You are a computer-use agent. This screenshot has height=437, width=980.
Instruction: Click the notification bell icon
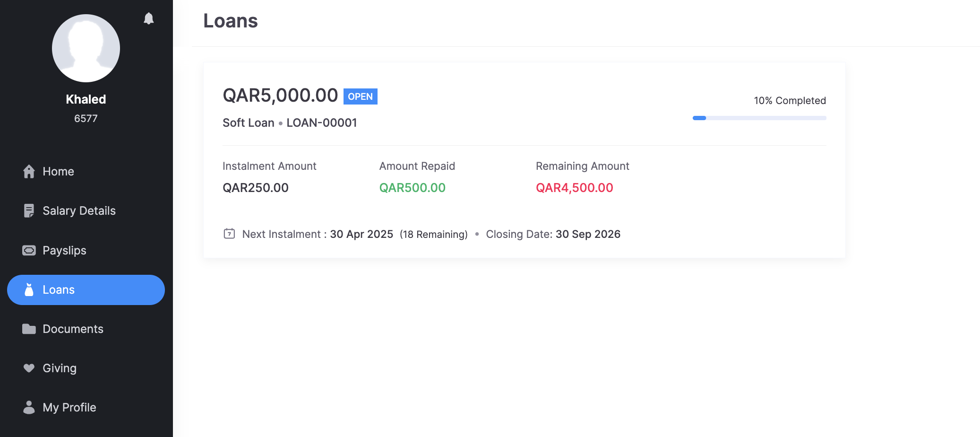[149, 18]
